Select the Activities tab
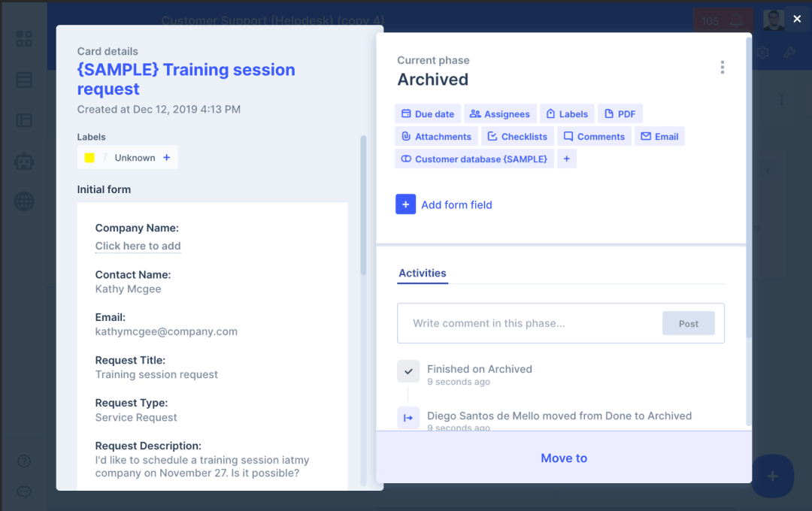This screenshot has width=812, height=511. click(423, 274)
